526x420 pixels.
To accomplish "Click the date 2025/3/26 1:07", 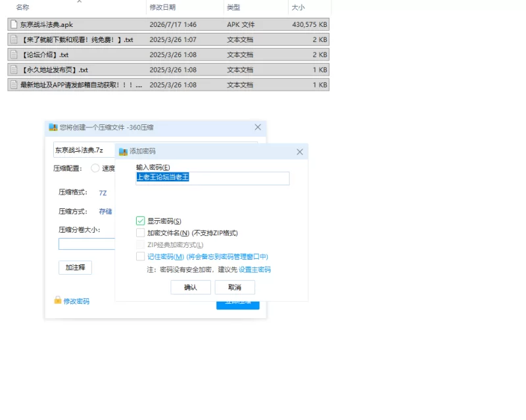I will (173, 39).
